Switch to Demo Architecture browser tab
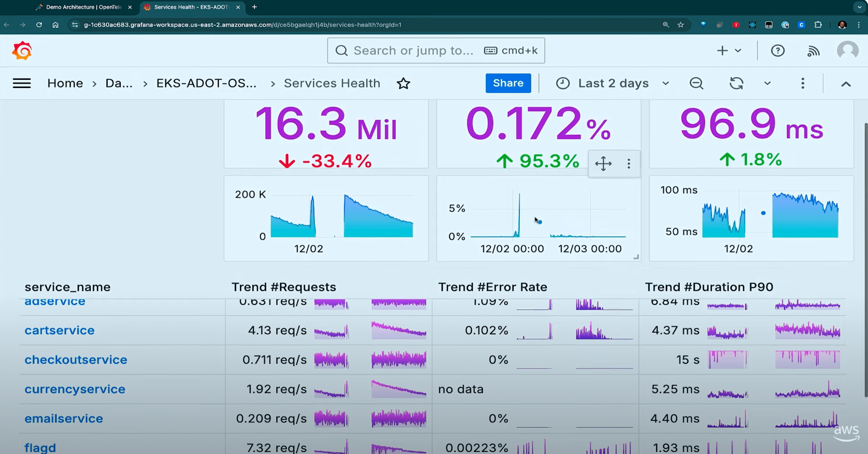This screenshot has width=868, height=454. click(x=85, y=7)
